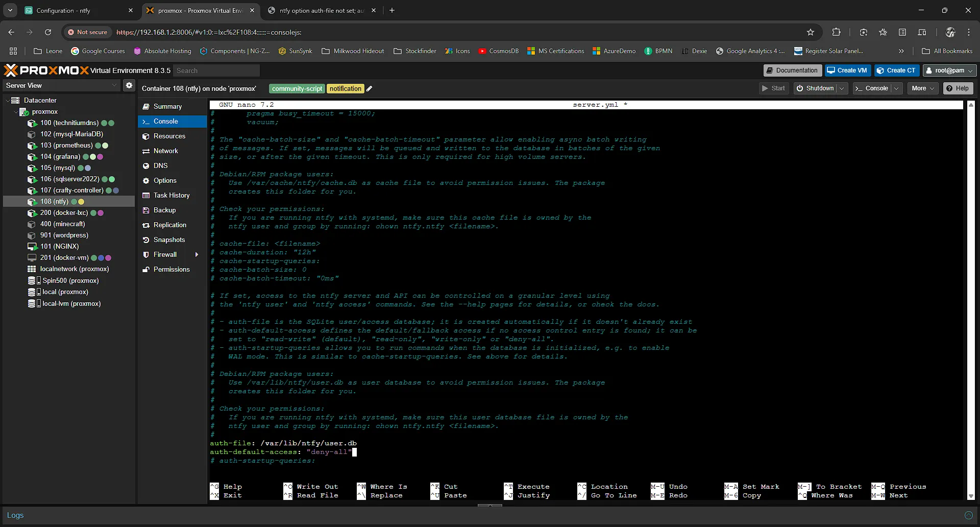
Task: Open the Shutdown dropdown arrow
Action: pyautogui.click(x=842, y=88)
